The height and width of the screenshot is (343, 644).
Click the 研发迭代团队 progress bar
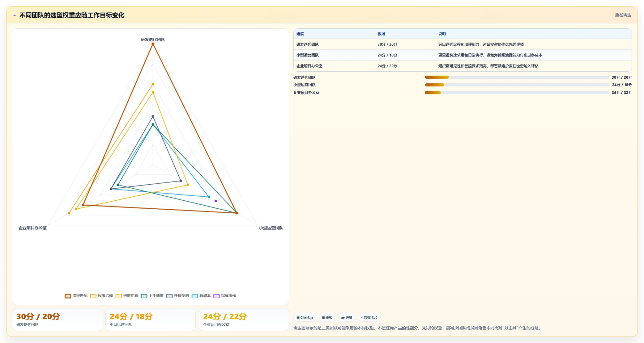[x=517, y=77]
